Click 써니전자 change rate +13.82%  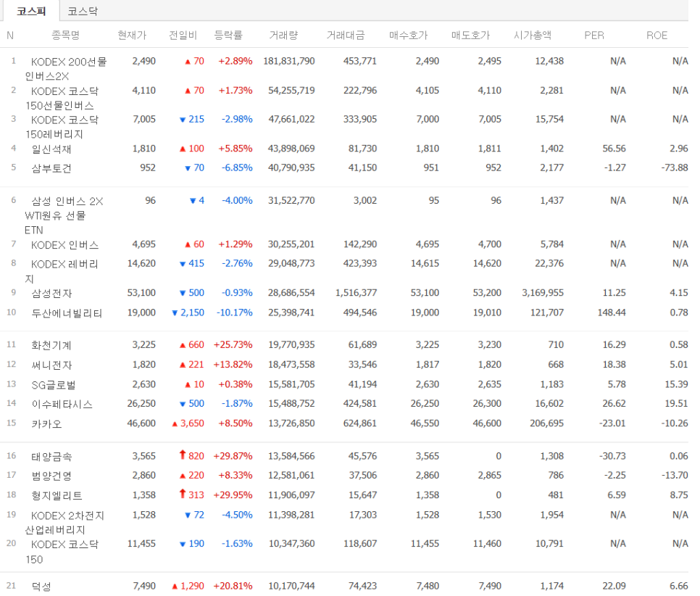click(233, 364)
